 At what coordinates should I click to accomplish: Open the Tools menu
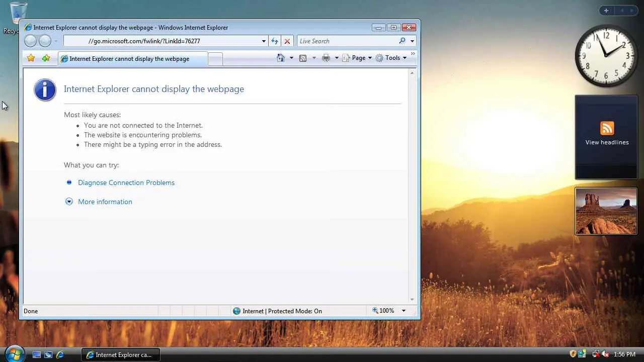pyautogui.click(x=391, y=58)
